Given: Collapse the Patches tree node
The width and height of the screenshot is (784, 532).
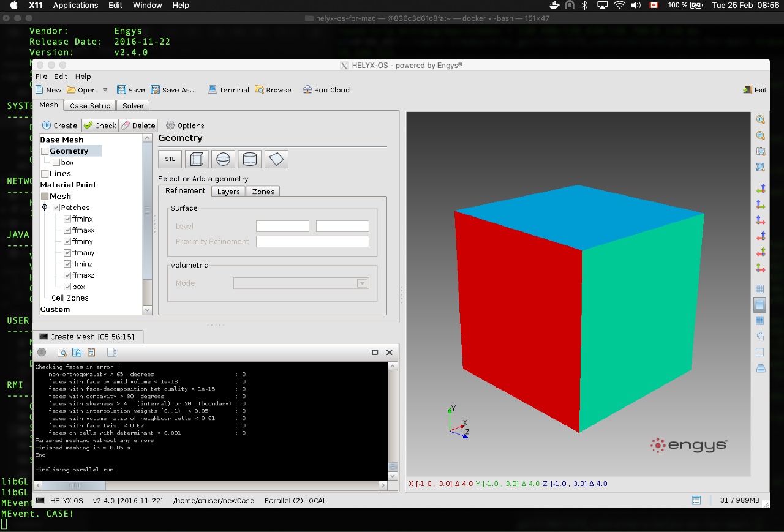Looking at the screenshot, I should tap(45, 208).
